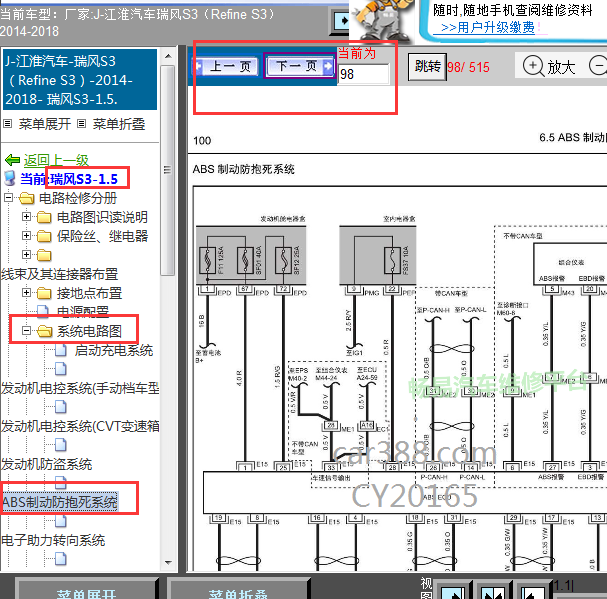The width and height of the screenshot is (607, 599).
Task: Click the 跳转 jump button
Action: pyautogui.click(x=427, y=67)
